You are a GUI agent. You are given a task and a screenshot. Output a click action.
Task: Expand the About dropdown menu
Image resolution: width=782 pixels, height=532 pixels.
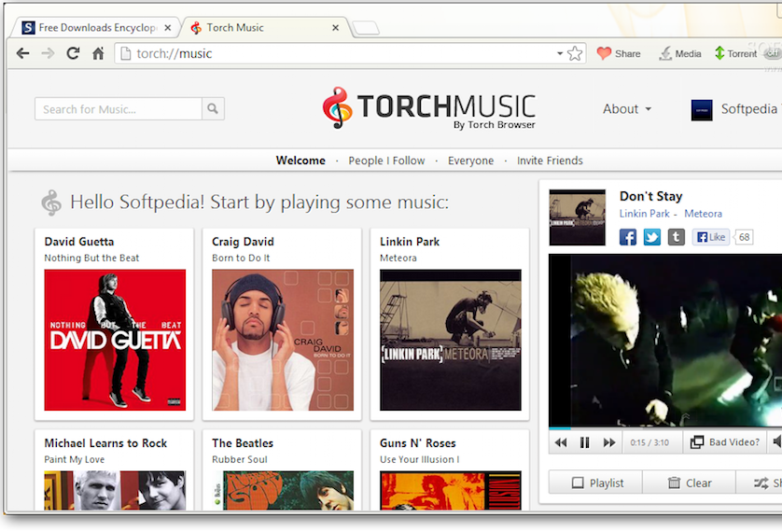coord(627,108)
